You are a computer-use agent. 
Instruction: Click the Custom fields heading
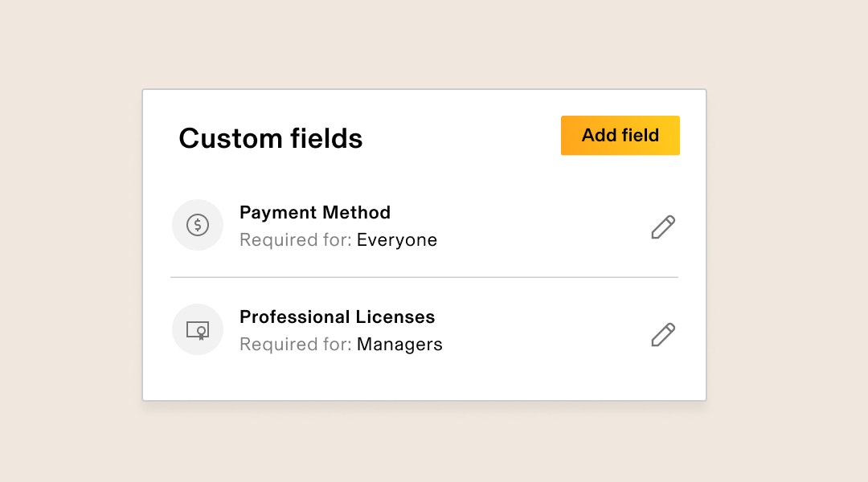pyautogui.click(x=271, y=138)
